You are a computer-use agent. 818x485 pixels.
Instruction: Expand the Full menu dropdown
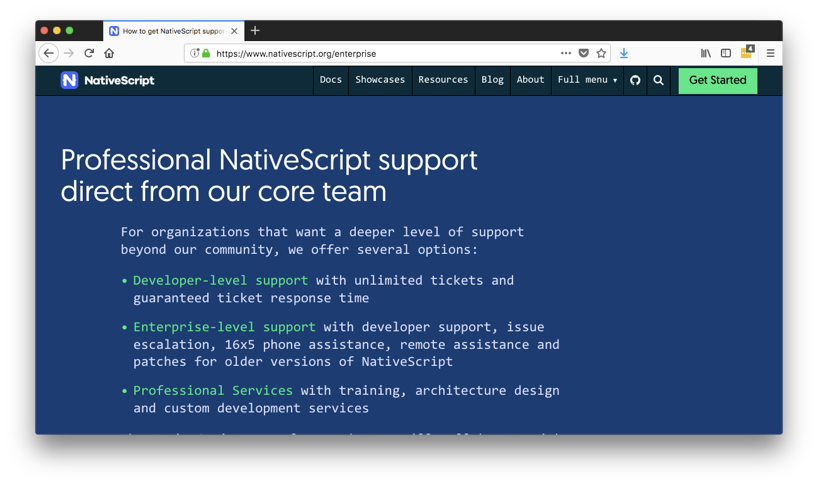click(x=587, y=80)
